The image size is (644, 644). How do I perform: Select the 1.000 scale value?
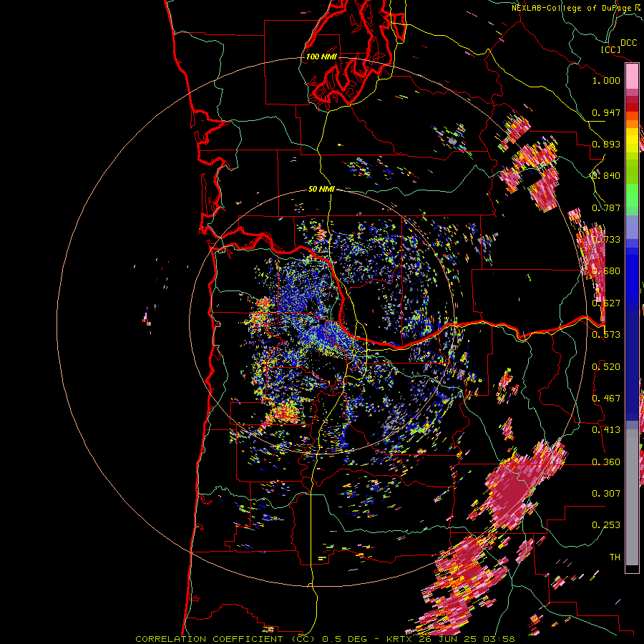[x=606, y=80]
